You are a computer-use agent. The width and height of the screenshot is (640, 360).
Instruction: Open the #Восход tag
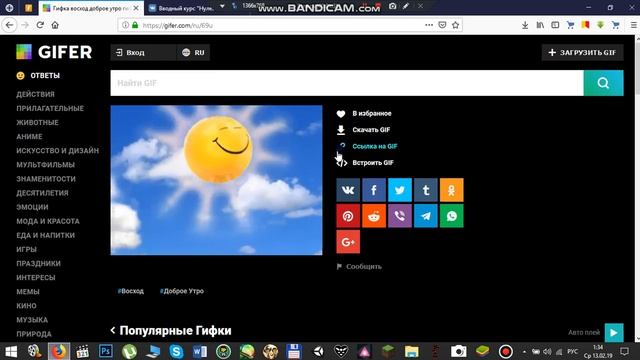tap(131, 291)
